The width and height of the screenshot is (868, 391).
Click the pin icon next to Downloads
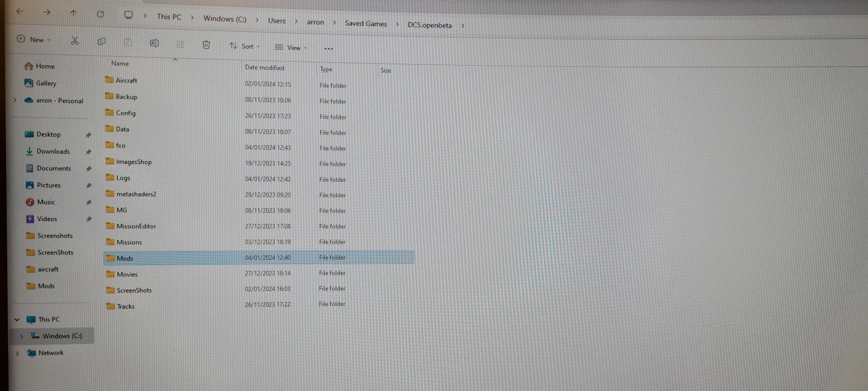(x=88, y=152)
